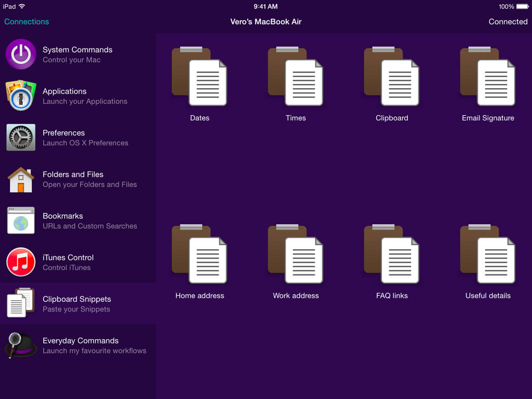Paste the Email Signature snippet

(488, 77)
